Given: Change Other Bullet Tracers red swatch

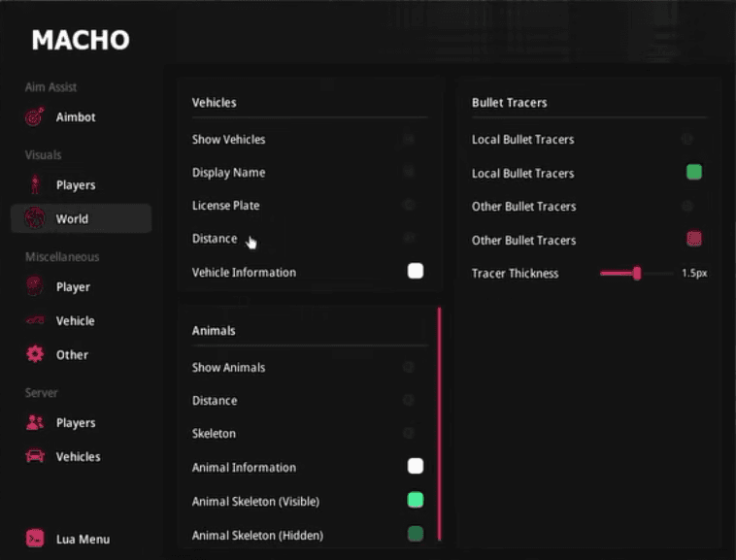Looking at the screenshot, I should (694, 239).
